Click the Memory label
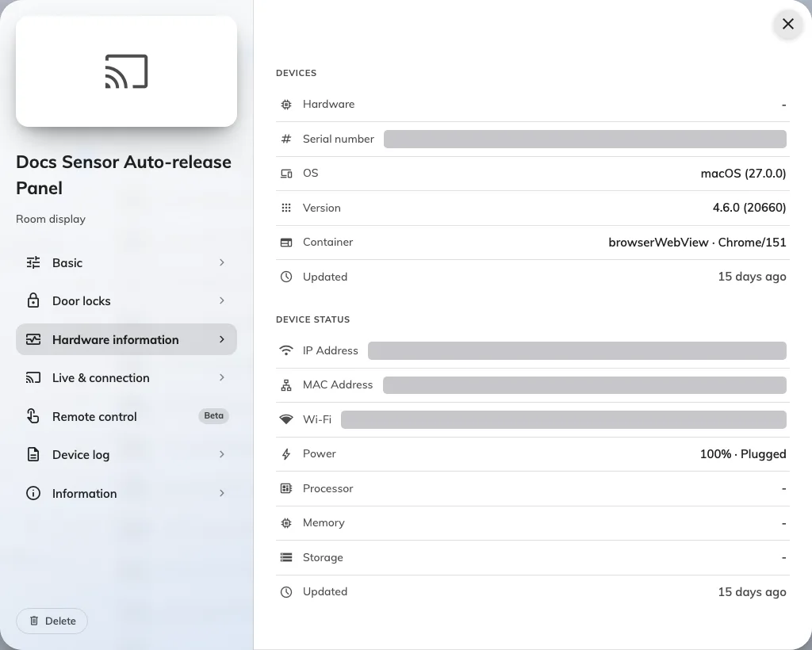This screenshot has width=812, height=650. pyautogui.click(x=324, y=522)
